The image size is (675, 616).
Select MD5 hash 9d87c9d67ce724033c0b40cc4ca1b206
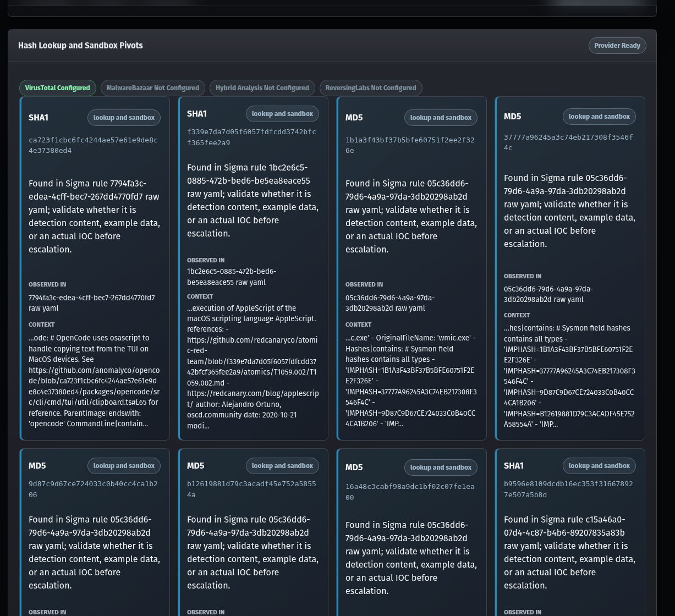coord(93,490)
